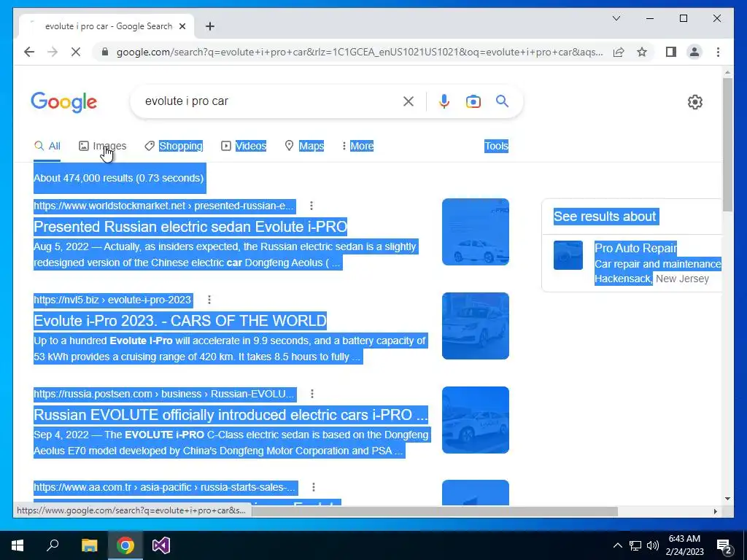
Task: Switch to the Maps tab
Action: (x=304, y=146)
